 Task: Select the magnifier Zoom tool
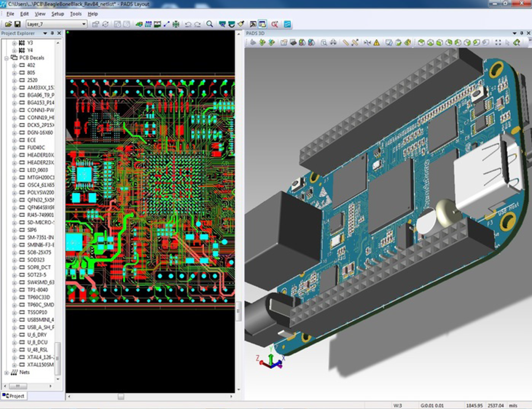pos(209,24)
